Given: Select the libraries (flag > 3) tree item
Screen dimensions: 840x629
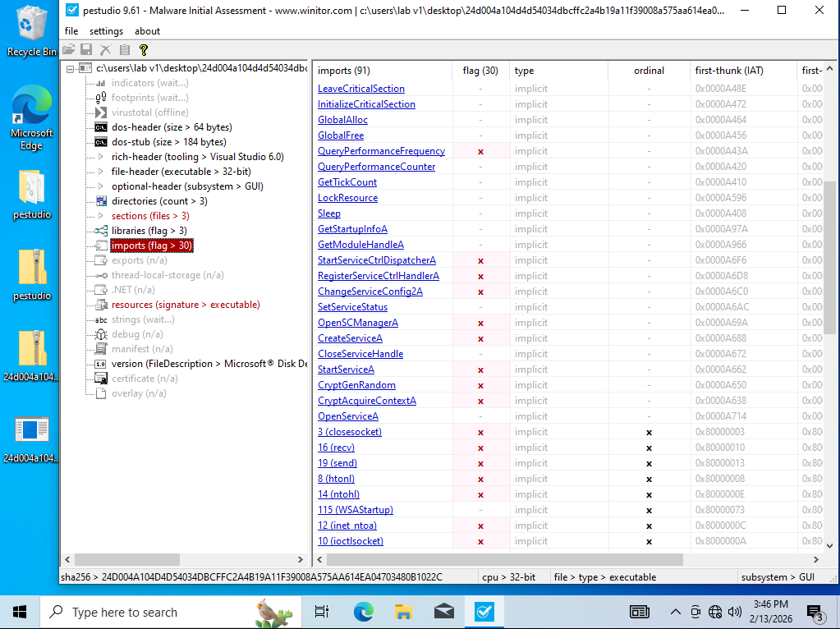Looking at the screenshot, I should tap(149, 231).
